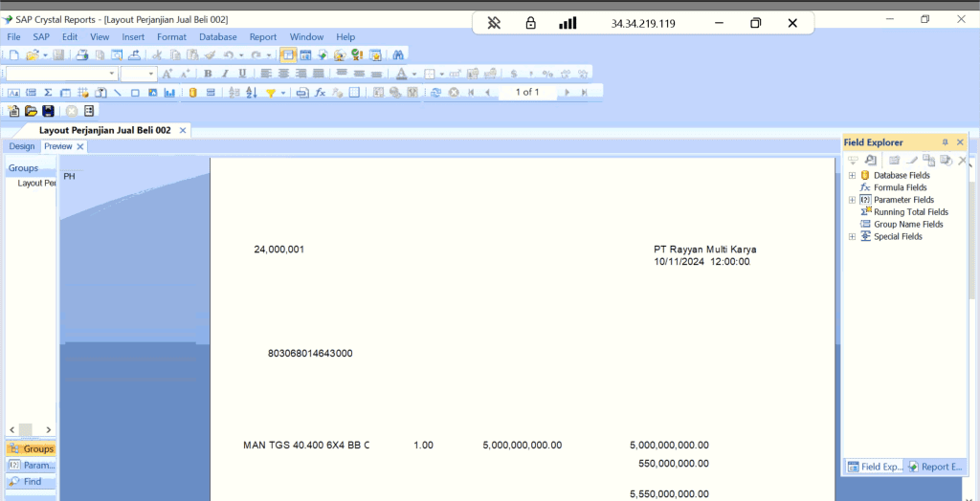Open the Insert menu
The height and width of the screenshot is (501, 980).
point(133,37)
